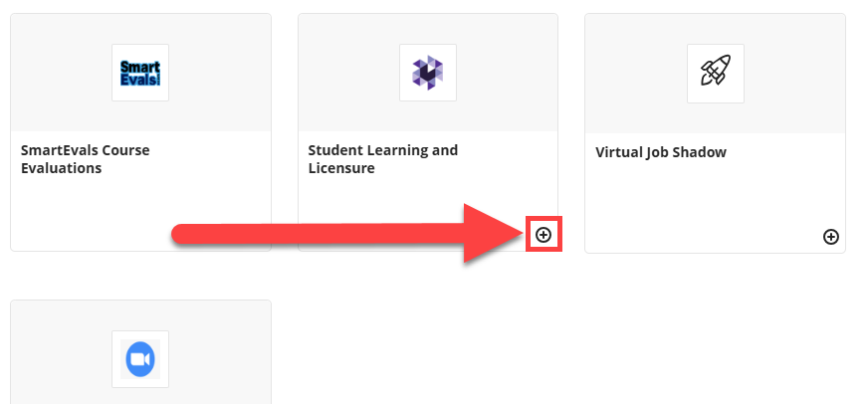868x404 pixels.
Task: Click the word Evaluations in SmartEvals title
Action: point(62,168)
